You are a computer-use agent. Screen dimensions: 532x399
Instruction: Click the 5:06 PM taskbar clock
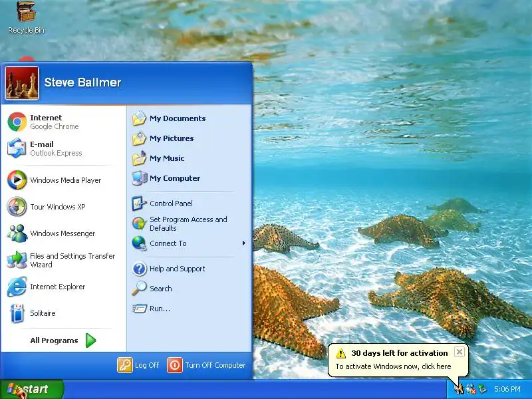(507, 389)
